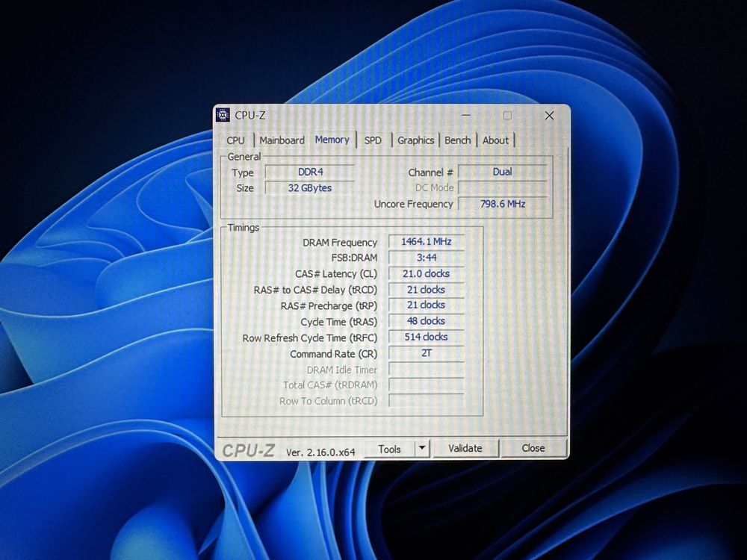The height and width of the screenshot is (560, 747).
Task: Click the CPU-Z window title text
Action: (x=250, y=115)
